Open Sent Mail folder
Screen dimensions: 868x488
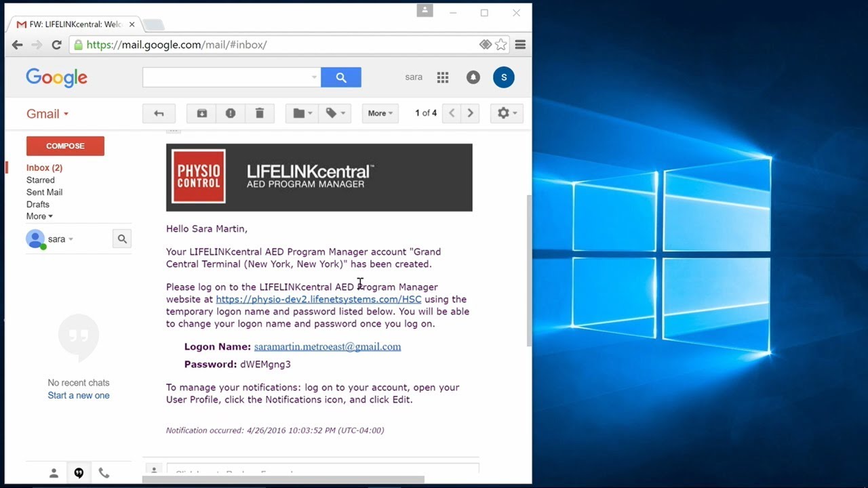(45, 192)
